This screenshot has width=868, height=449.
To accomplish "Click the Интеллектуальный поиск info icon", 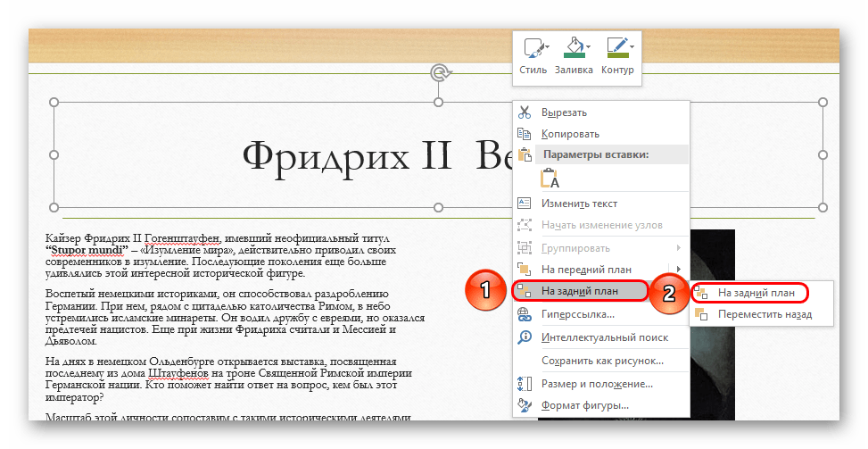I will 525,337.
